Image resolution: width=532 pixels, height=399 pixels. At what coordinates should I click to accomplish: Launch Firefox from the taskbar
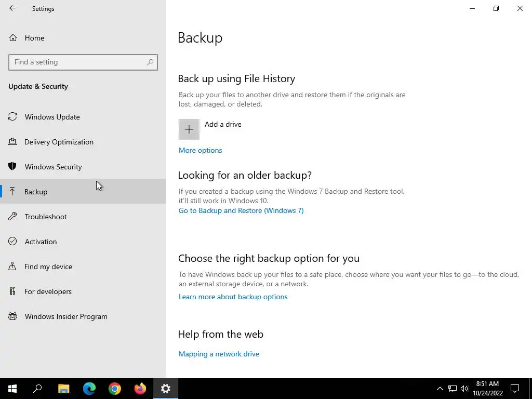(140, 389)
